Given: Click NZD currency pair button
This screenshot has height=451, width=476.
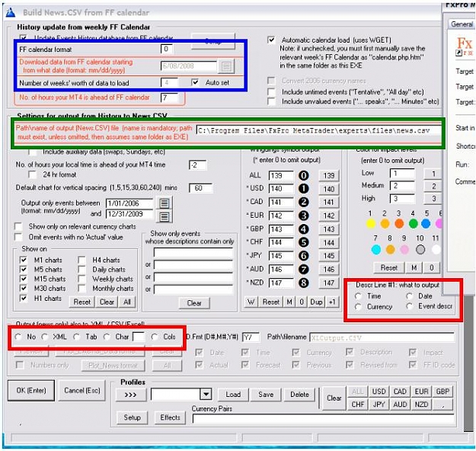Looking at the screenshot, I should tap(421, 405).
